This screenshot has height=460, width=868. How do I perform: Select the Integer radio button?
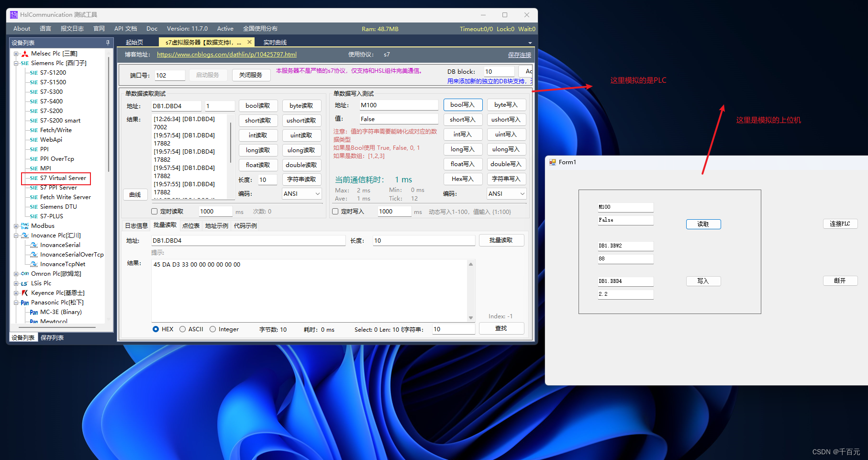(x=213, y=329)
